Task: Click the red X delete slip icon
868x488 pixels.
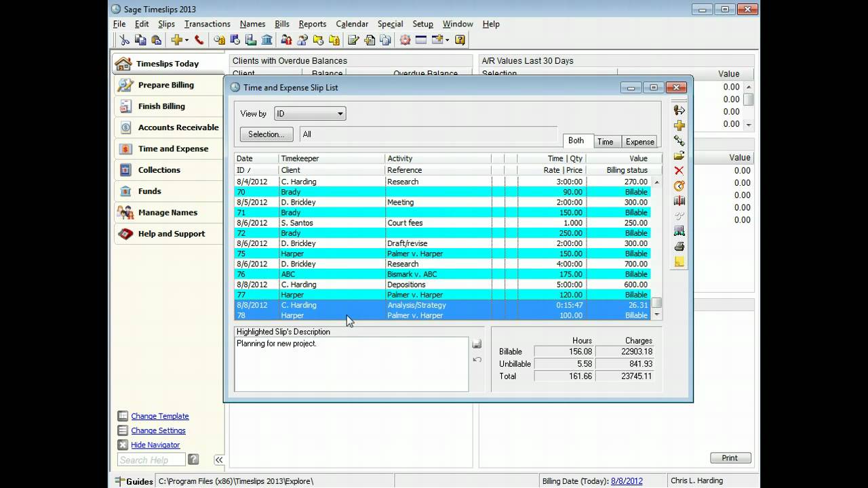Action: coord(679,170)
